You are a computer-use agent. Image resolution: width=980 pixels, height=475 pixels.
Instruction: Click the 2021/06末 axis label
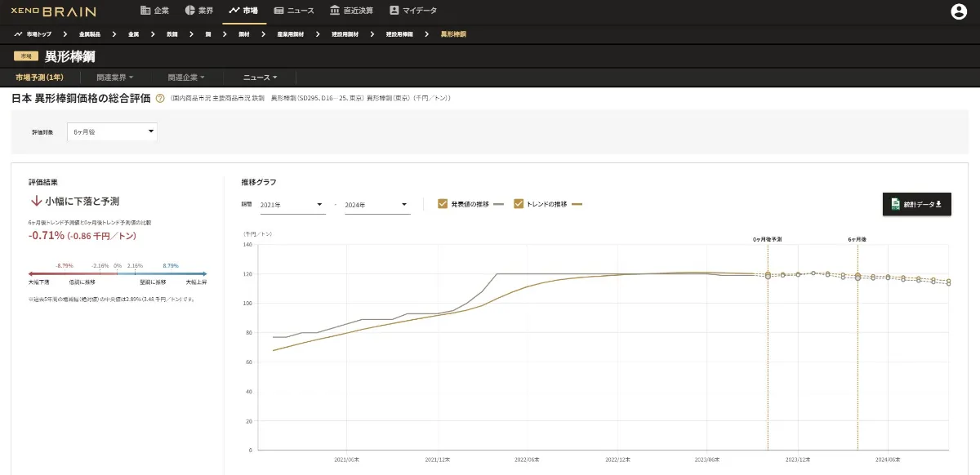pyautogui.click(x=346, y=459)
